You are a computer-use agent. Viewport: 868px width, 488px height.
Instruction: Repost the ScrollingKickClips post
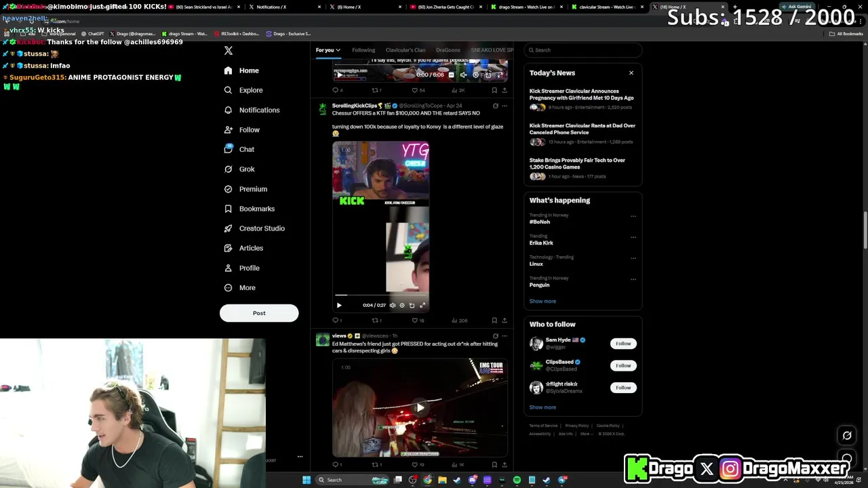coord(376,321)
